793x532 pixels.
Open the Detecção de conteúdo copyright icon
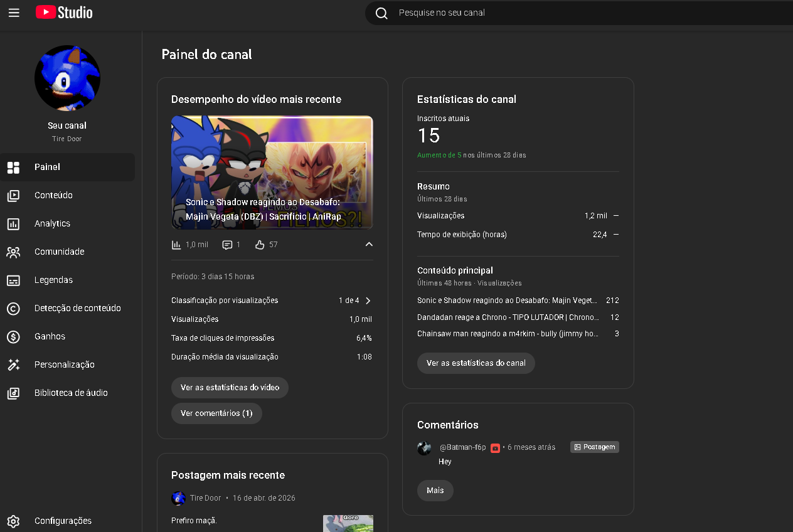tap(13, 309)
